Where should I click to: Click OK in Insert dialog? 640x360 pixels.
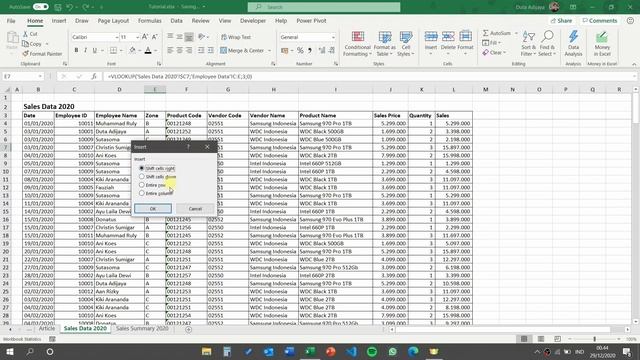pos(153,209)
